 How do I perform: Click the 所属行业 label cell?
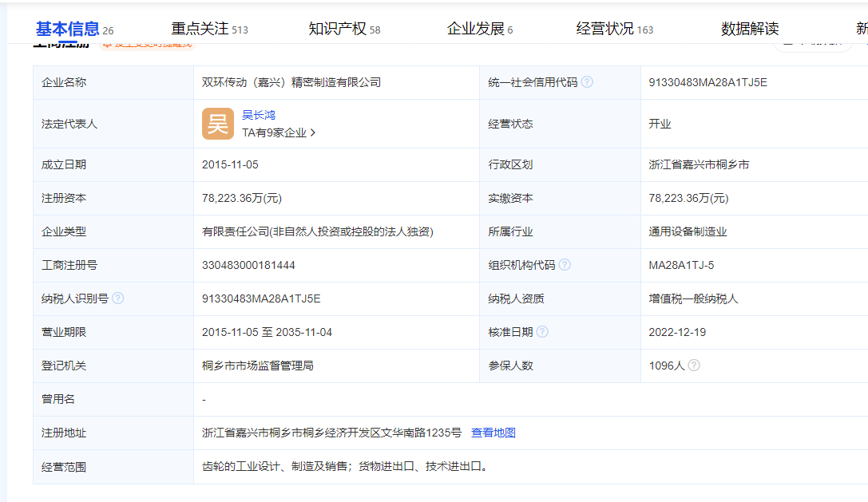[561, 231]
